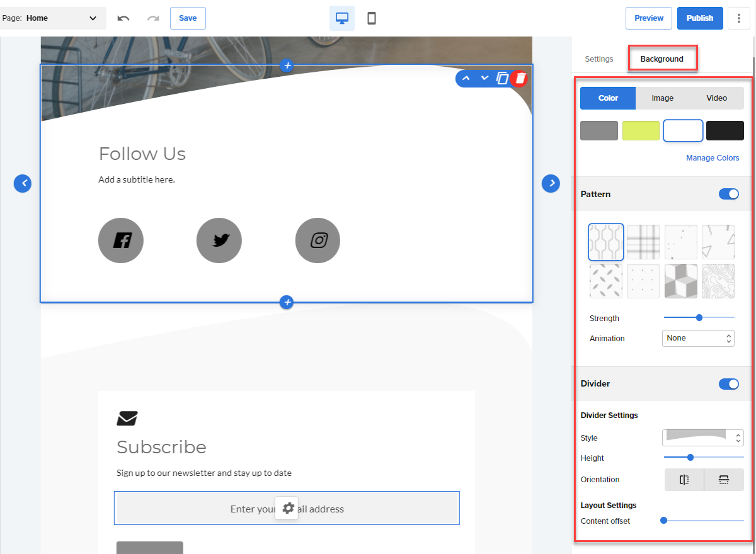This screenshot has width=756, height=554.
Task: Redo the last change
Action: click(x=153, y=18)
